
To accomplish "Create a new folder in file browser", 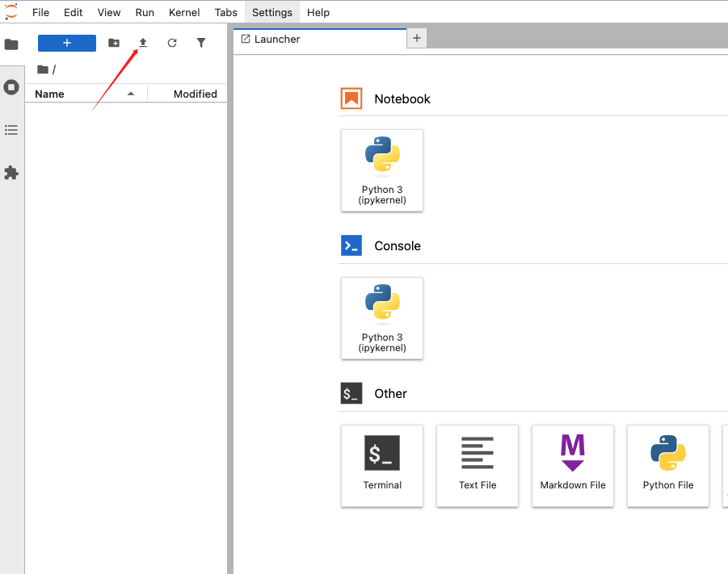I will click(114, 43).
